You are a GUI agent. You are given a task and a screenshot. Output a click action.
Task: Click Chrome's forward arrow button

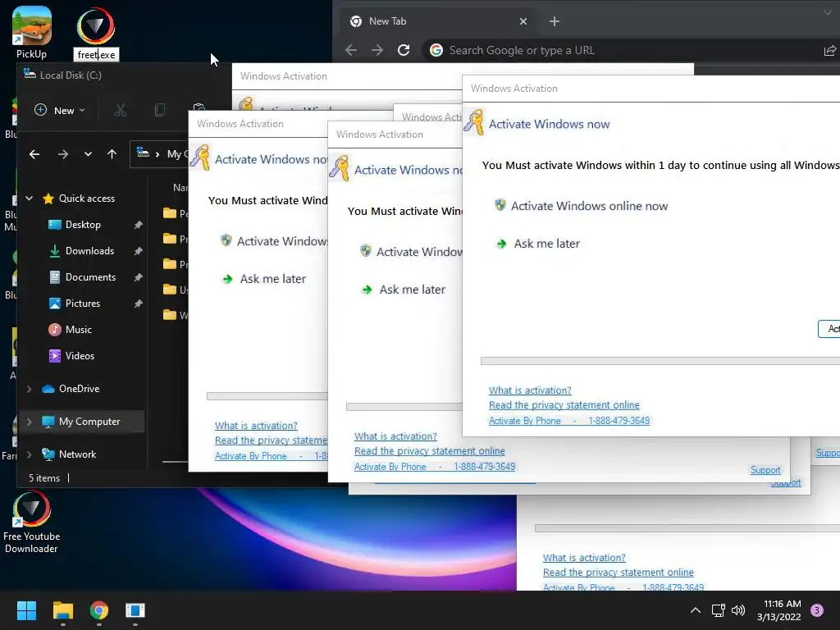point(377,50)
